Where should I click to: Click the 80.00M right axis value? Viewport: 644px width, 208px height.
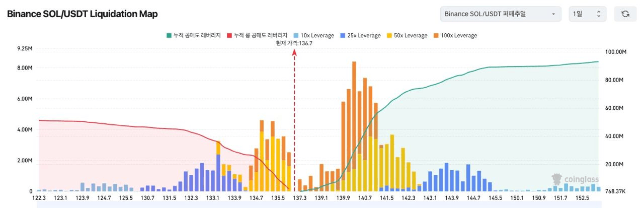614,80
